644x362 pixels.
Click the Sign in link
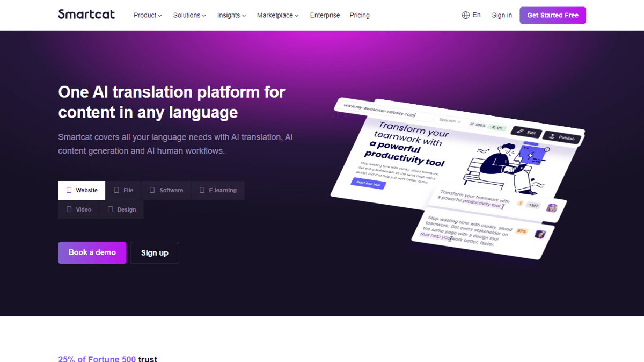pos(502,15)
